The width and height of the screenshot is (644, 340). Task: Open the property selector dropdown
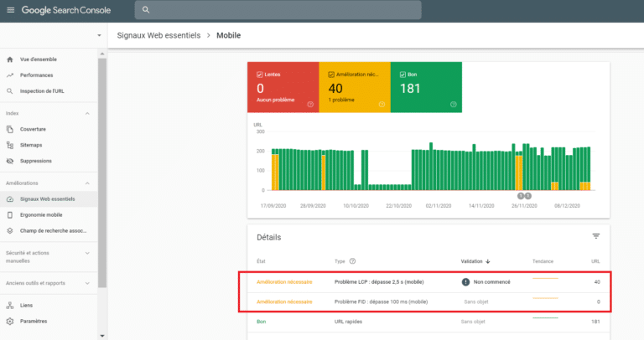(x=99, y=35)
